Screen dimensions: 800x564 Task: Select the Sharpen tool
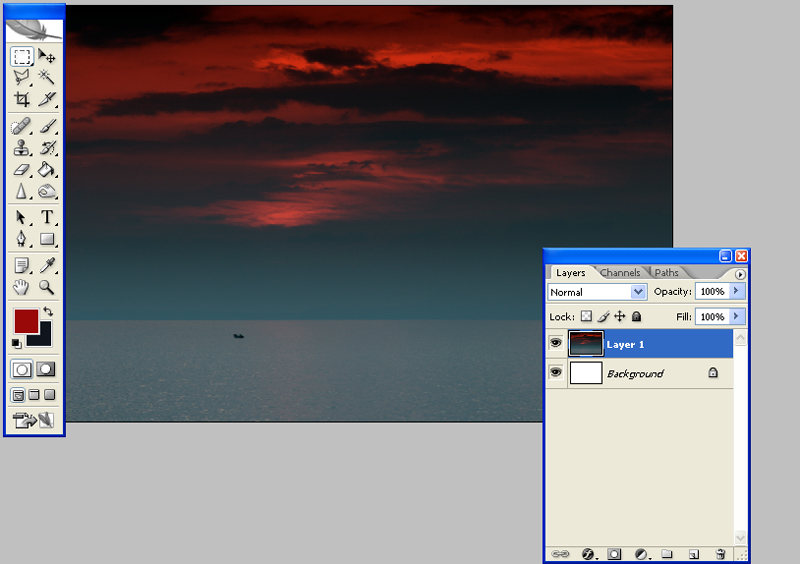21,191
